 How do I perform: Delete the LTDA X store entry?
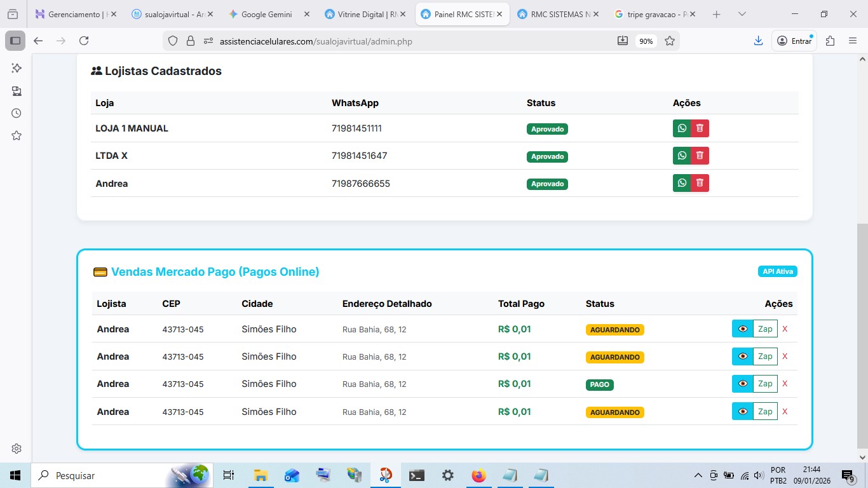pyautogui.click(x=700, y=156)
